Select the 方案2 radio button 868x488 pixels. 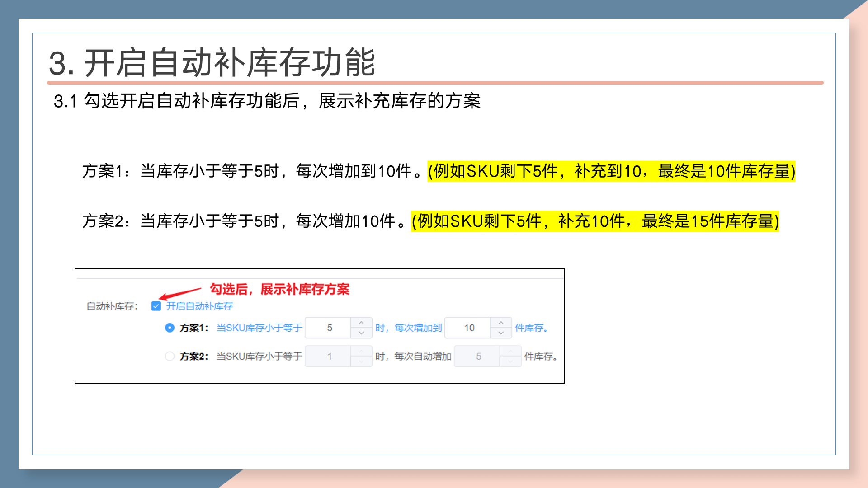[x=170, y=356]
